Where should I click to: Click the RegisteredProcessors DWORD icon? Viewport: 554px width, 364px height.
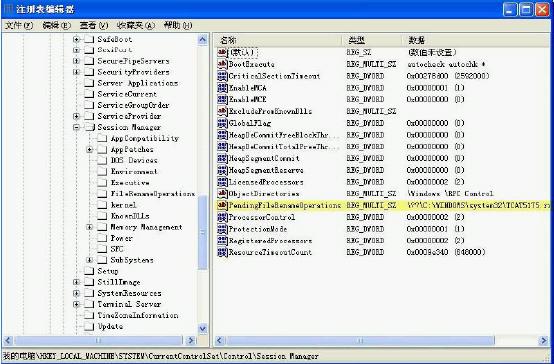point(222,241)
